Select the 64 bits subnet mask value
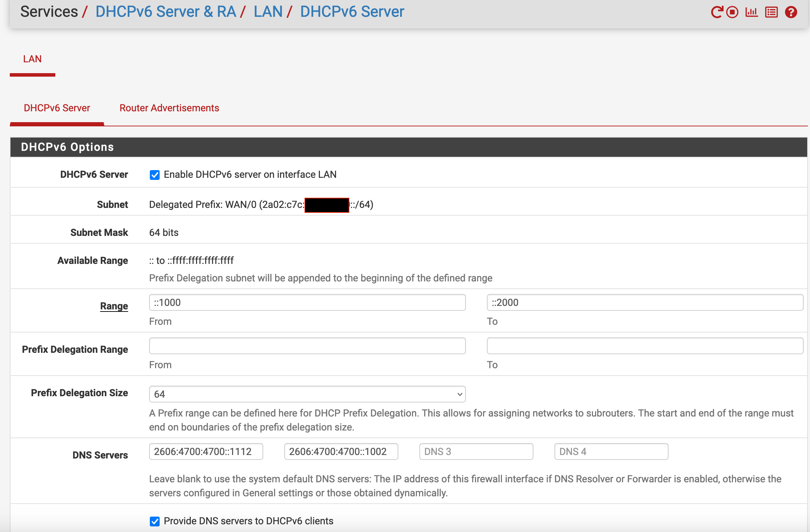Viewport: 810px width, 532px height. [164, 232]
